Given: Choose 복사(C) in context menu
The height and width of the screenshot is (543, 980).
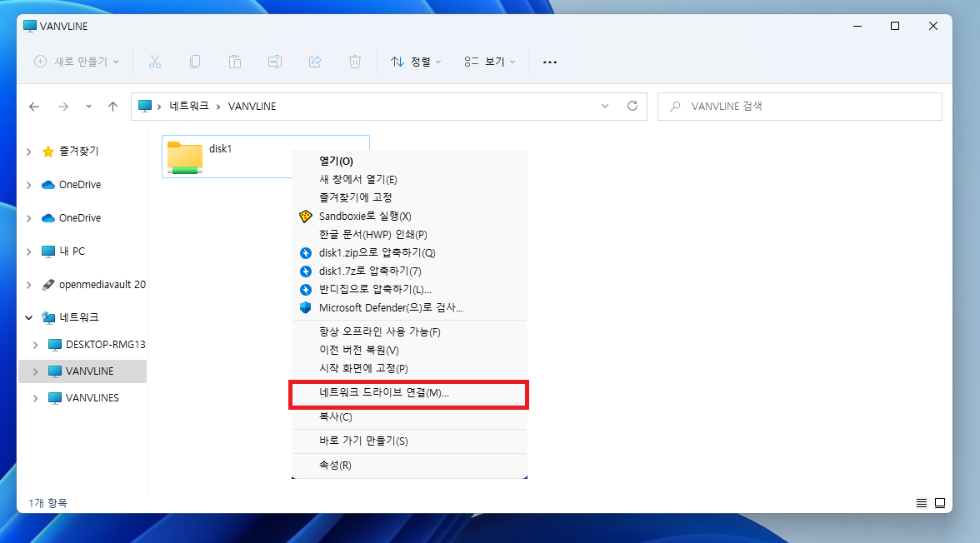Looking at the screenshot, I should click(409, 416).
